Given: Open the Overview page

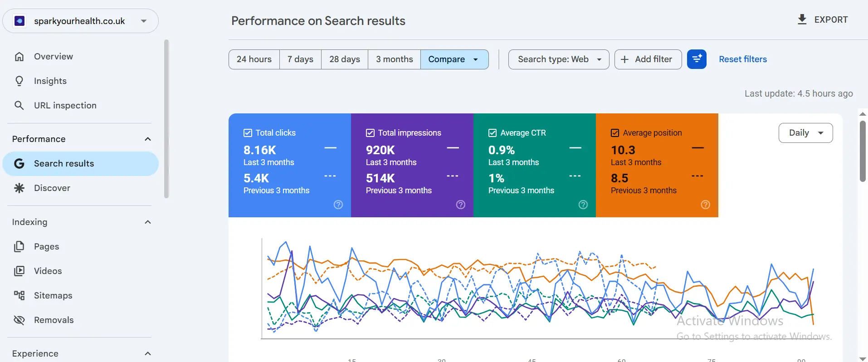Looking at the screenshot, I should 81,57.
